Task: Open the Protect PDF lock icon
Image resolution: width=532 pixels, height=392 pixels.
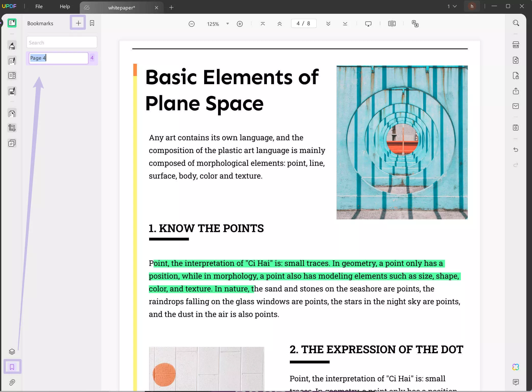Action: click(516, 75)
